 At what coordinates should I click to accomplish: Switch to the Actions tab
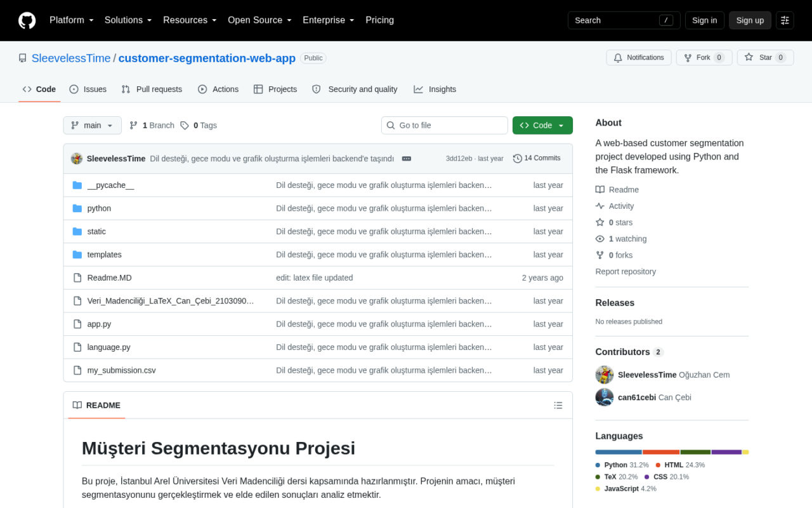click(x=218, y=90)
